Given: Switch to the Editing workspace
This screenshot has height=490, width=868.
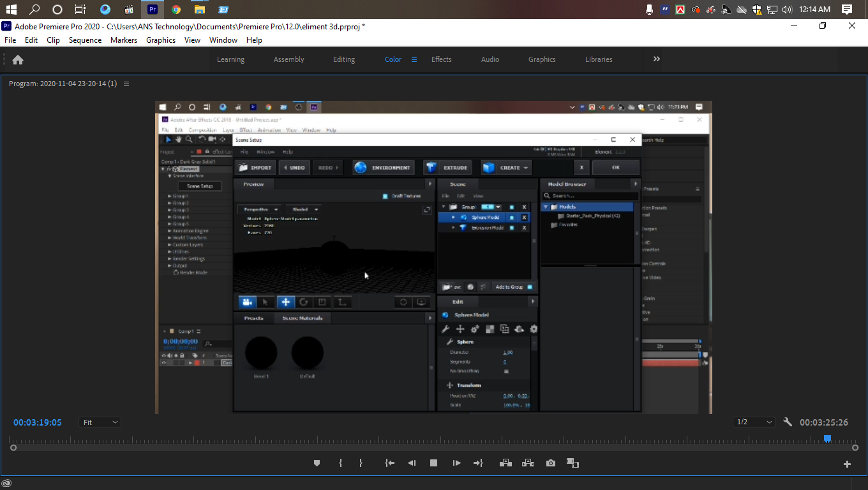Looking at the screenshot, I should coord(344,59).
